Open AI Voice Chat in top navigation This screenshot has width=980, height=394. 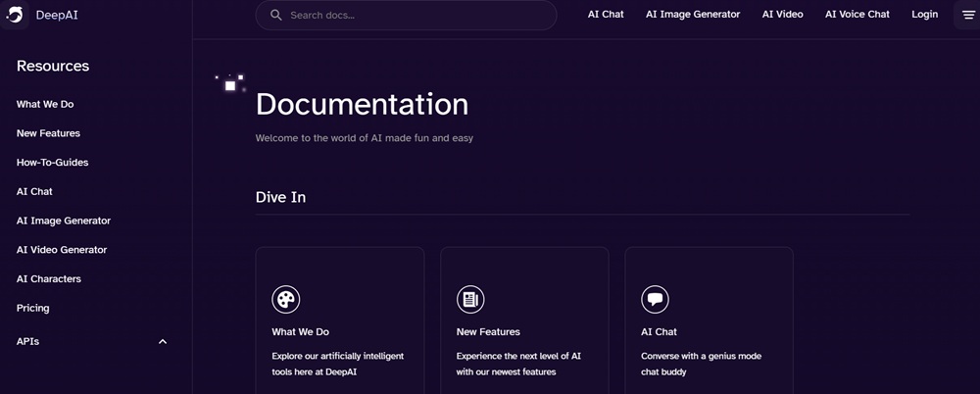[857, 15]
